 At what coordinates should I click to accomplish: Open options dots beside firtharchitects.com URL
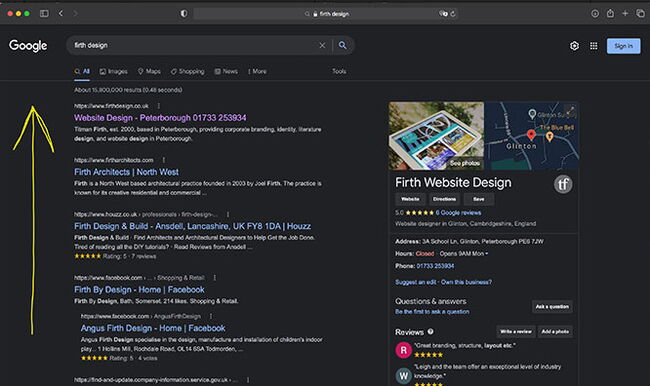[164, 160]
